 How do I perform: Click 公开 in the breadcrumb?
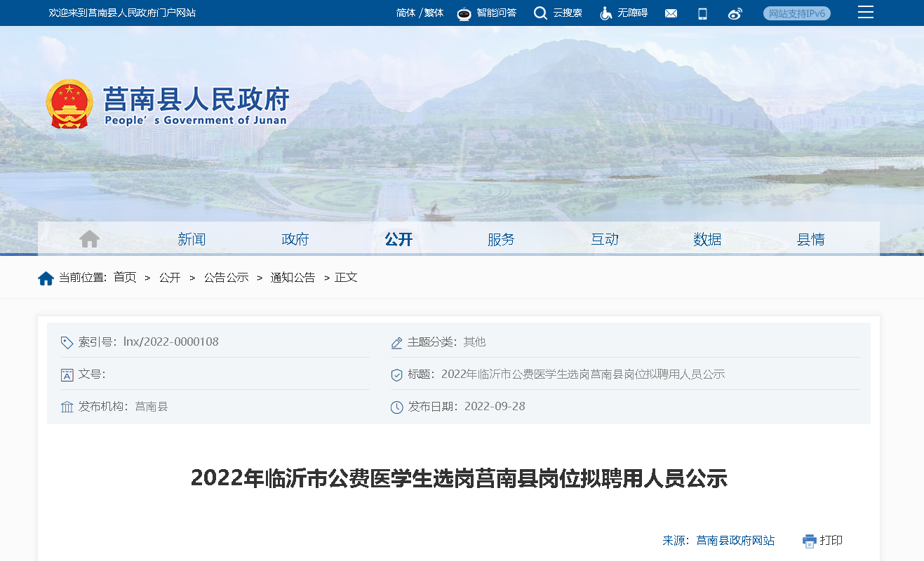pos(170,278)
